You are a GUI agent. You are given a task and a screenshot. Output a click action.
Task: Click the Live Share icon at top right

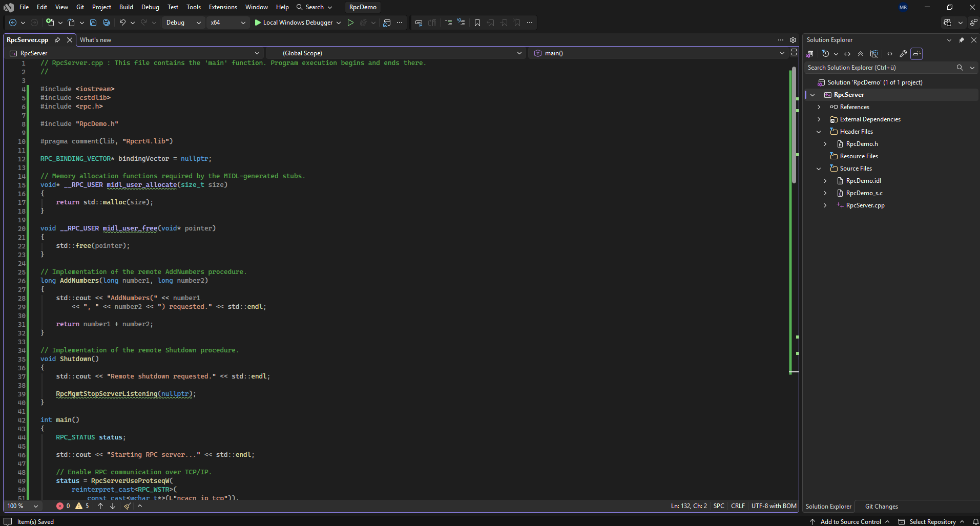(973, 23)
